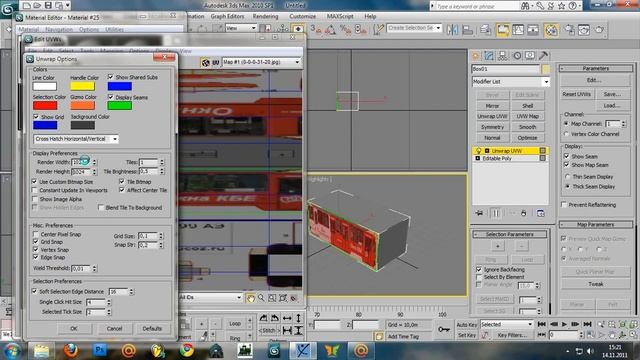
Task: Open the Help menu
Action: point(370,16)
